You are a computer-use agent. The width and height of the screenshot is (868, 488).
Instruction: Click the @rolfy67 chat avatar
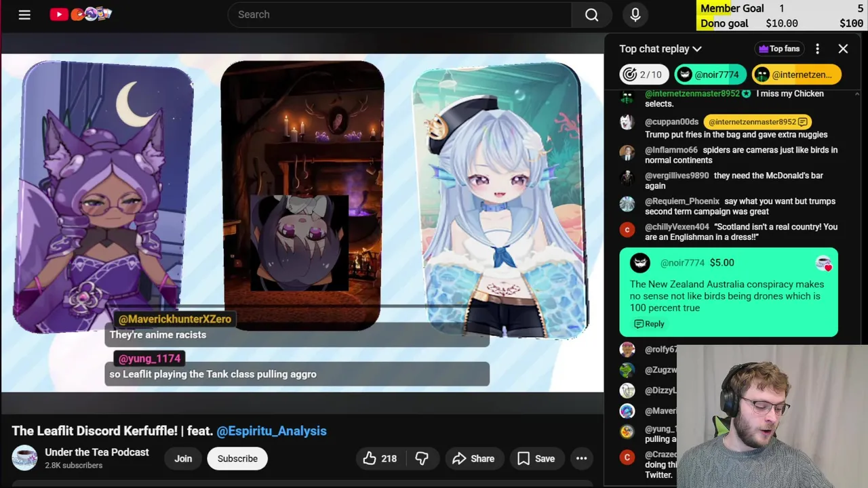(627, 350)
